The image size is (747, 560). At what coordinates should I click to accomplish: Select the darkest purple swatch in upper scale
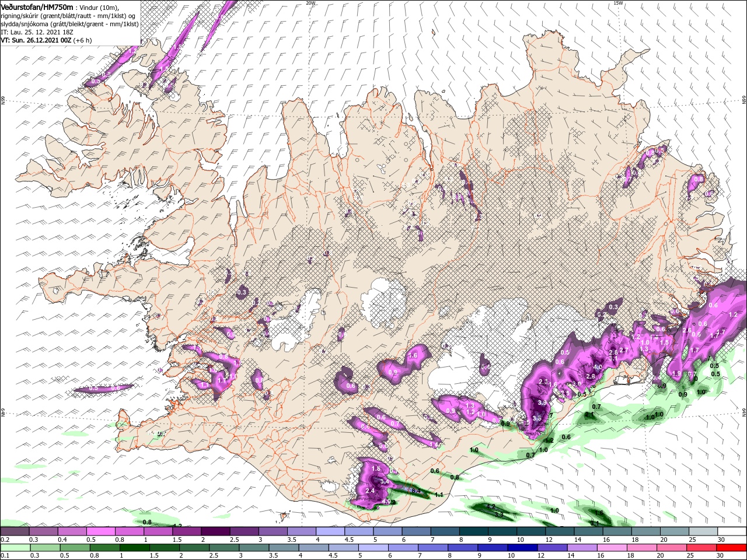point(215,531)
